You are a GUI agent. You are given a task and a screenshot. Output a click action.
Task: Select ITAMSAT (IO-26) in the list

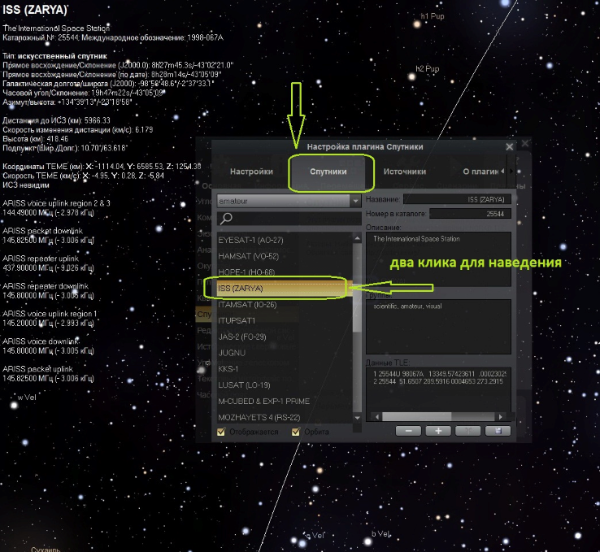pos(285,304)
